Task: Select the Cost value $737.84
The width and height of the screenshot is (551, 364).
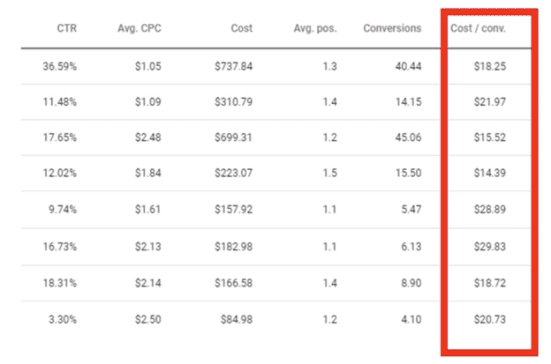Action: [x=233, y=66]
